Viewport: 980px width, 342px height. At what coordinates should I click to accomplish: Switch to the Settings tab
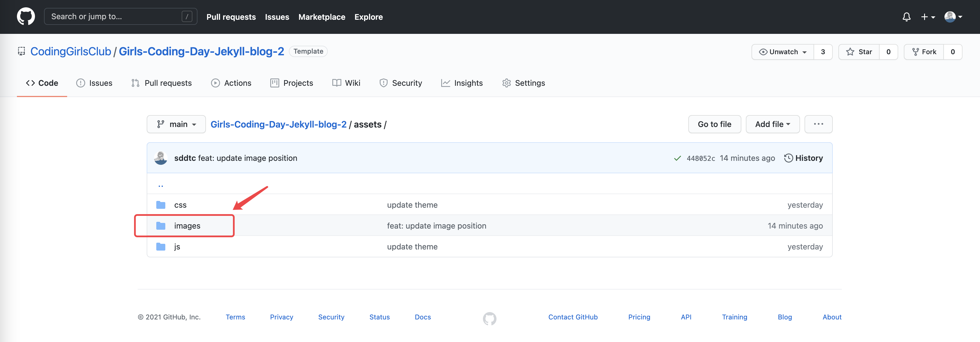point(524,83)
